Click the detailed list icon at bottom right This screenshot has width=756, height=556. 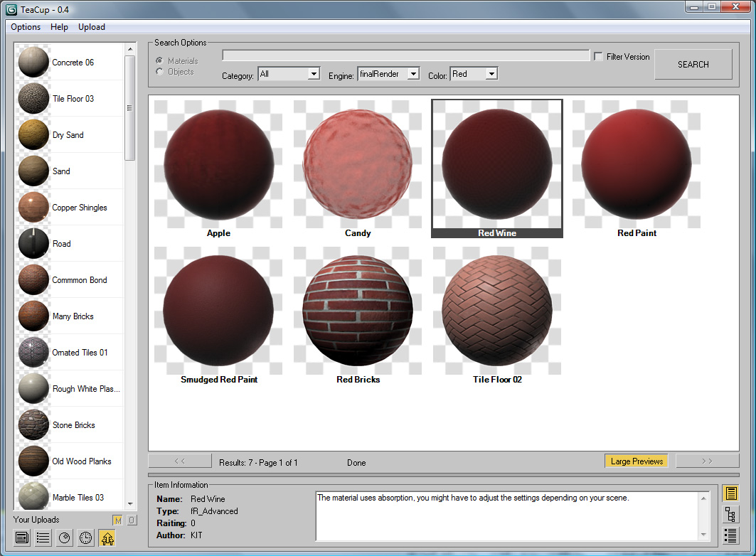(x=730, y=536)
